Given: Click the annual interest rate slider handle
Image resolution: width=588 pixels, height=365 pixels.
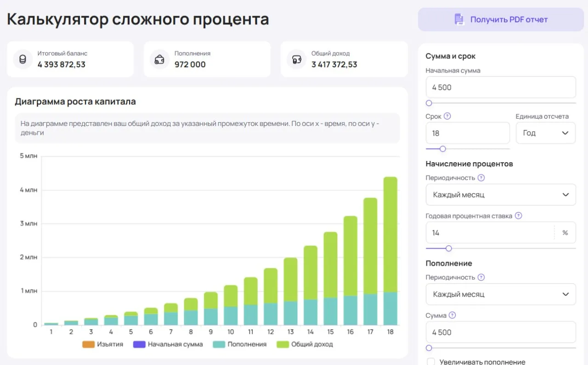Looking at the screenshot, I should 449,248.
